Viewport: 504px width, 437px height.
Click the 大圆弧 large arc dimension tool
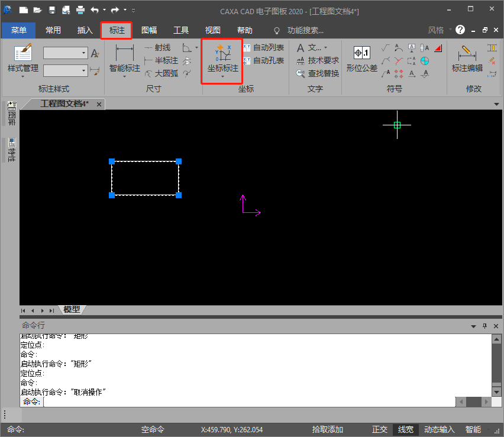161,73
